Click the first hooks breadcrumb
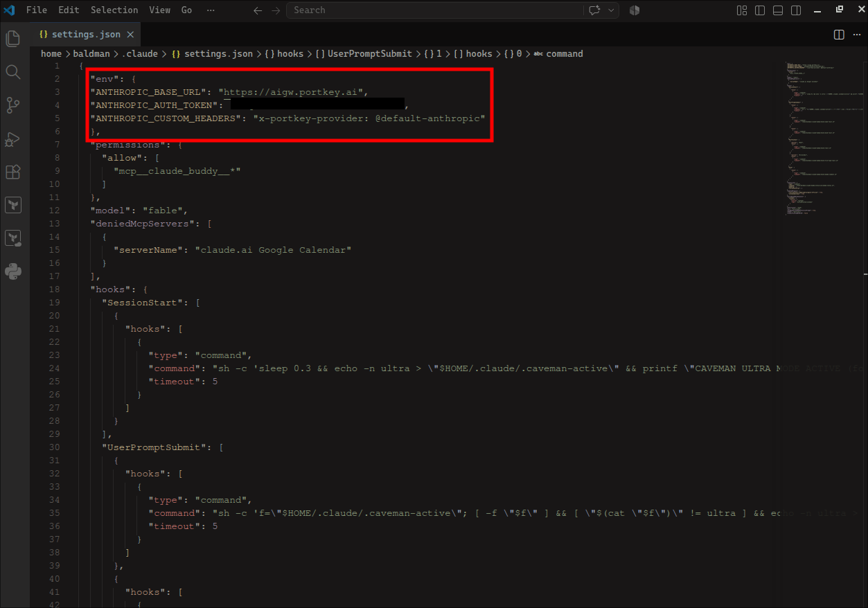Viewport: 868px width, 608px height. pos(284,54)
